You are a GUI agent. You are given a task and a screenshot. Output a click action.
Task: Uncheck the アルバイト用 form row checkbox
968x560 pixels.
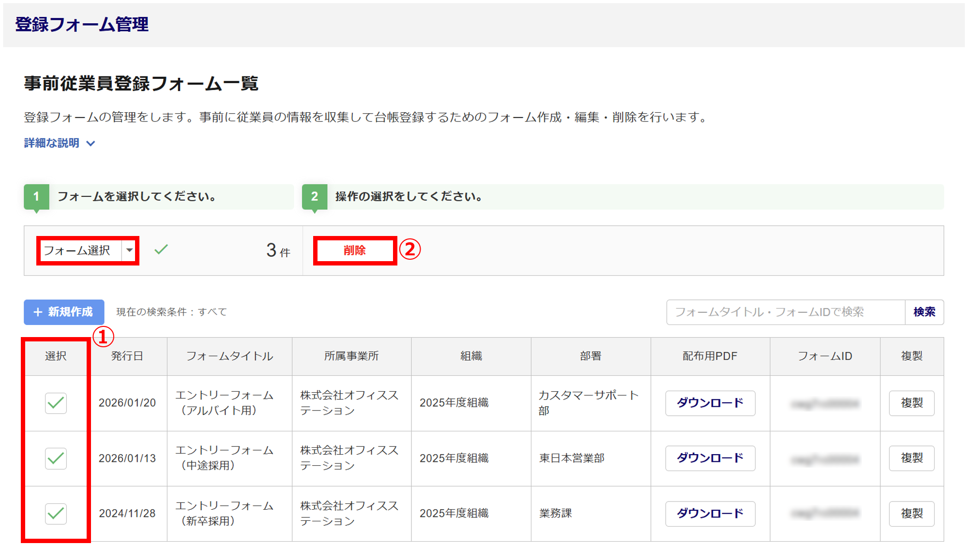click(56, 403)
